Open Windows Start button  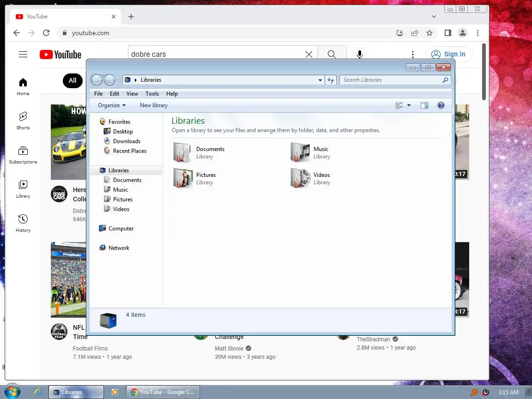click(12, 392)
